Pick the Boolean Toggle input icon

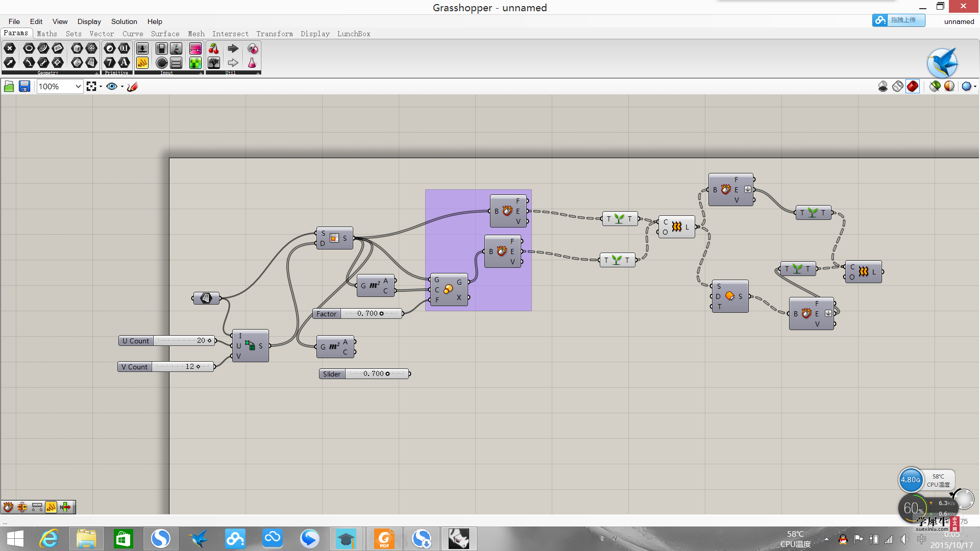tap(162, 48)
